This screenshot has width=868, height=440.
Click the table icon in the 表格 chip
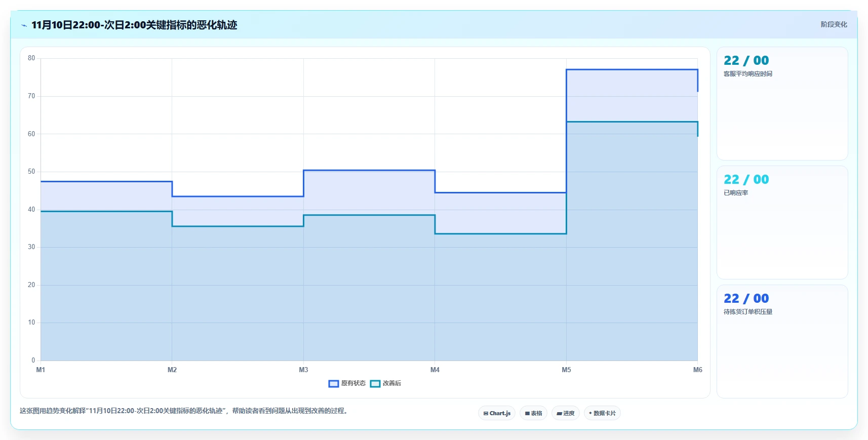point(527,414)
